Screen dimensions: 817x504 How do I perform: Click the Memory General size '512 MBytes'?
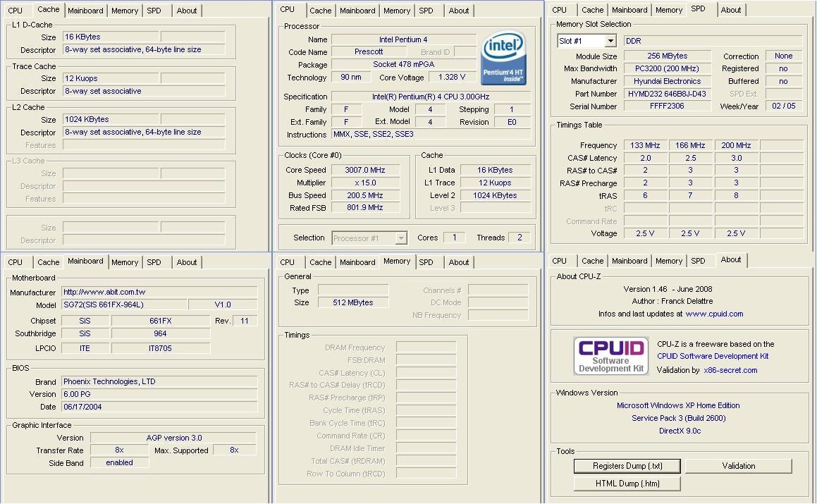[352, 302]
